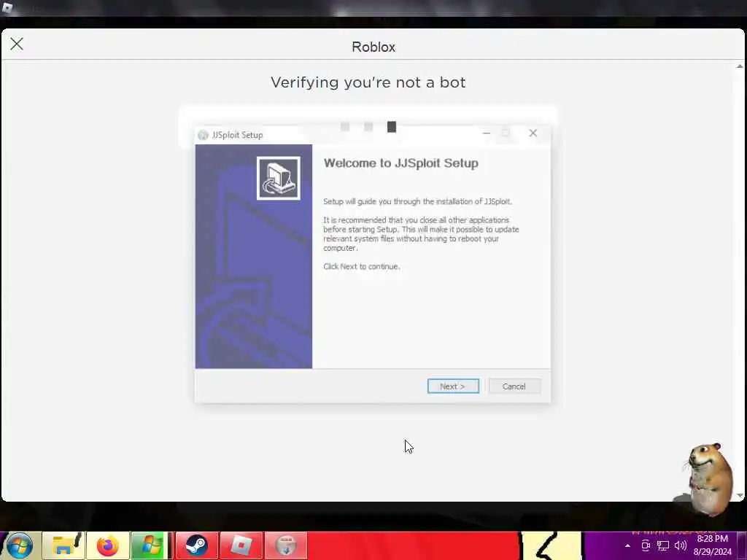
Task: Click the 'Welcome to JJSploit Setup' heading
Action: tap(401, 163)
